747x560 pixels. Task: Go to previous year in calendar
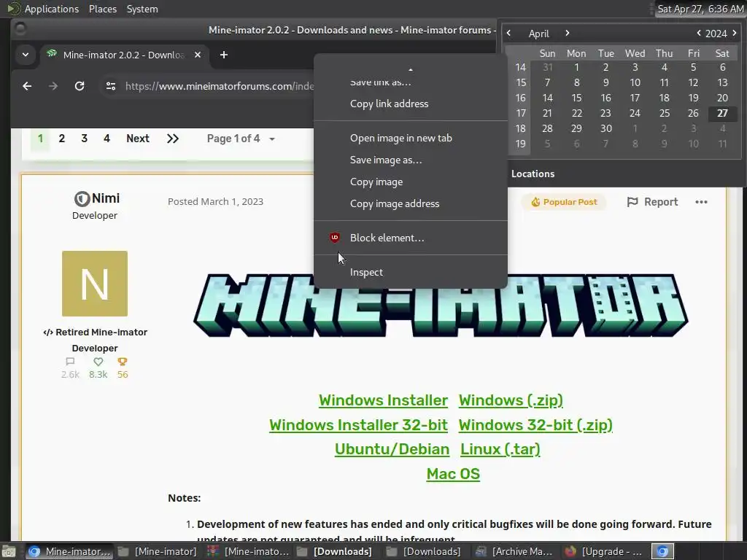click(698, 33)
